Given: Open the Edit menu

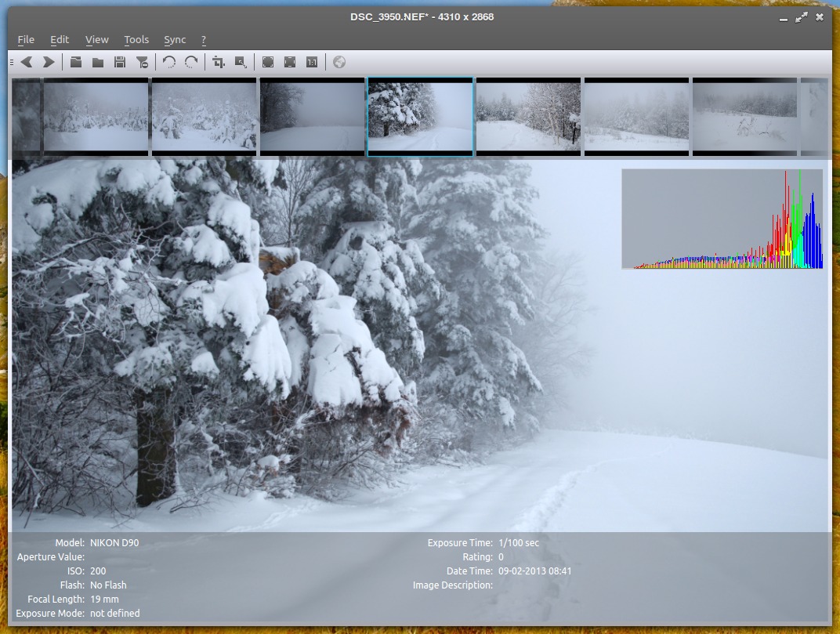Looking at the screenshot, I should (60, 40).
